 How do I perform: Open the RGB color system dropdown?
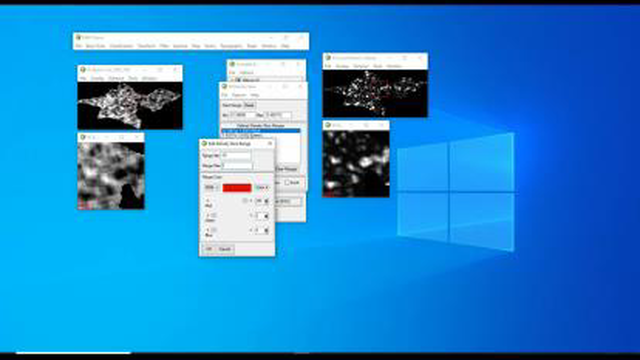(211, 187)
